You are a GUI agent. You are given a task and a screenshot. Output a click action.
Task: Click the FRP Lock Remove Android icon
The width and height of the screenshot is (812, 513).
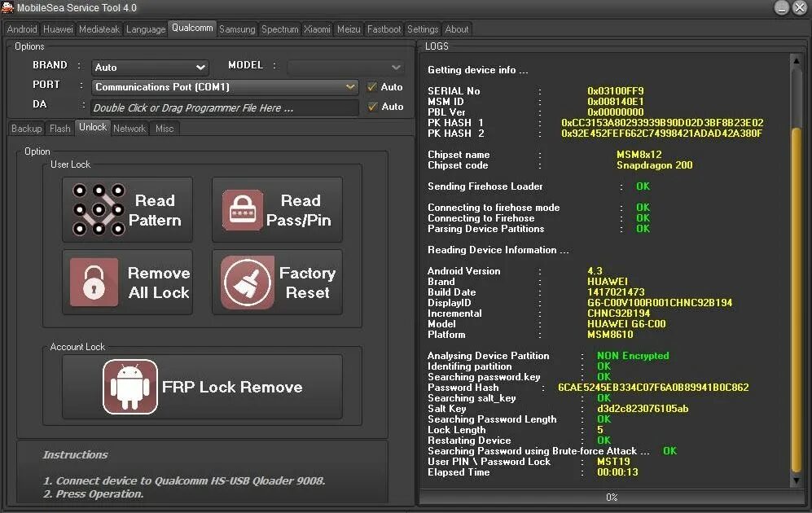(x=130, y=387)
